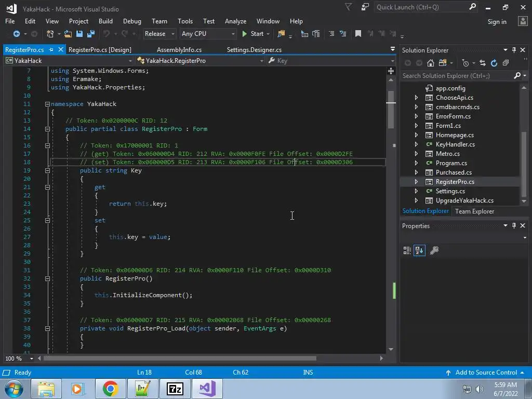Click the Sign in link
This screenshot has width=532, height=399.
tap(497, 21)
